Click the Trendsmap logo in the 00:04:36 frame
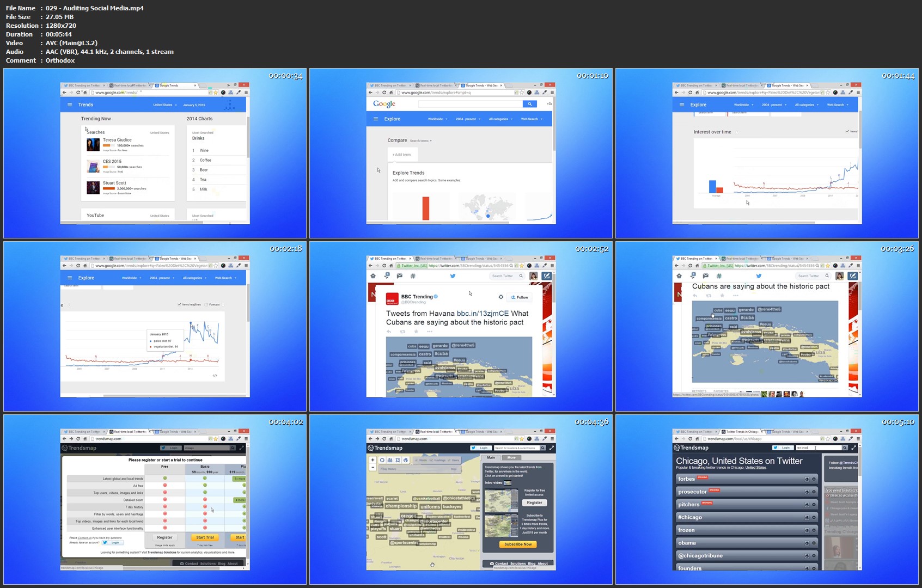922x588 pixels. (x=385, y=448)
